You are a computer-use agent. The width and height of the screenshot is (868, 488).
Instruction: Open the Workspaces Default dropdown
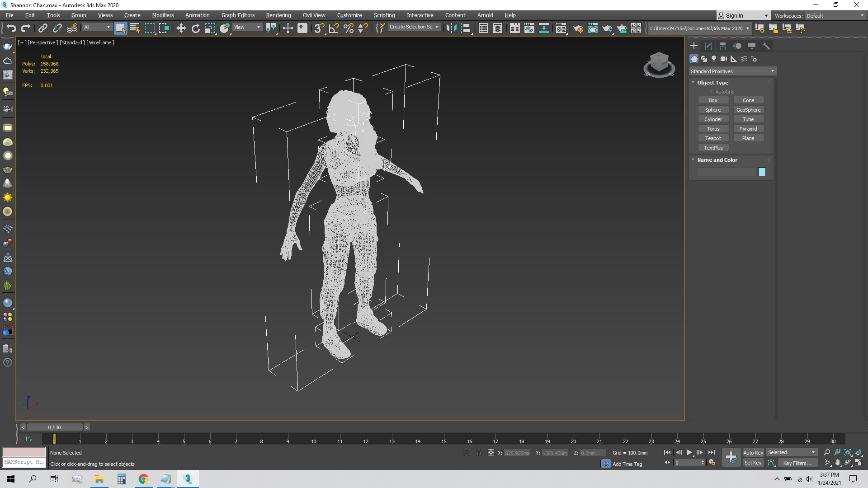(835, 15)
